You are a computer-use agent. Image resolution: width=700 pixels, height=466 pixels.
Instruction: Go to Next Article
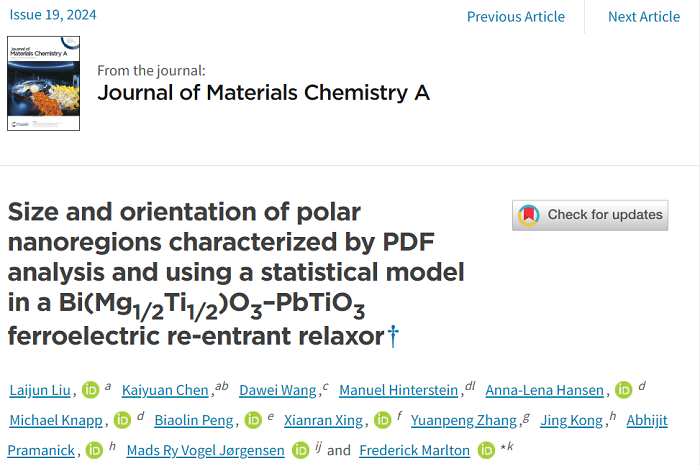[643, 16]
